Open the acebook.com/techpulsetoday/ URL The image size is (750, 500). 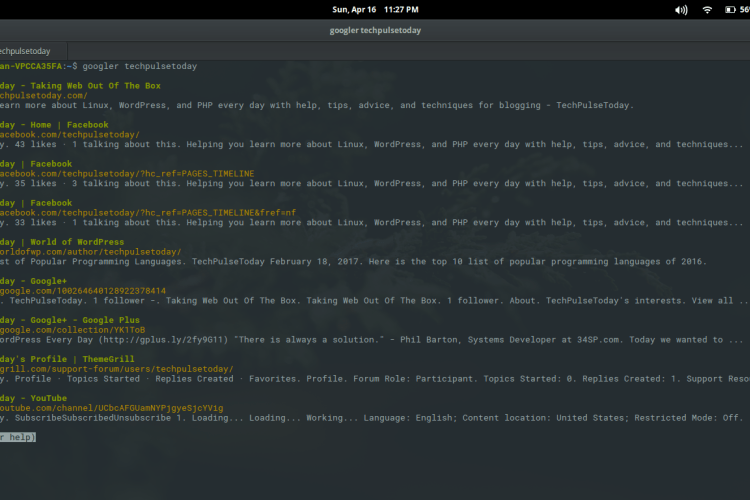tap(70, 135)
